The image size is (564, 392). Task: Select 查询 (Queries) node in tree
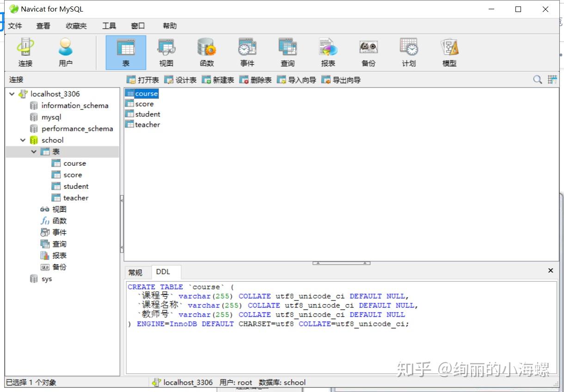click(x=59, y=244)
